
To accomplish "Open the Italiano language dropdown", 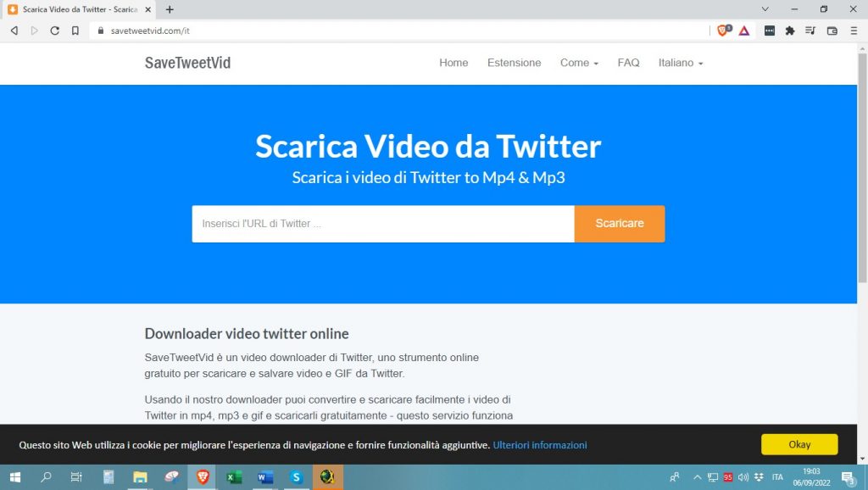I will tap(679, 63).
